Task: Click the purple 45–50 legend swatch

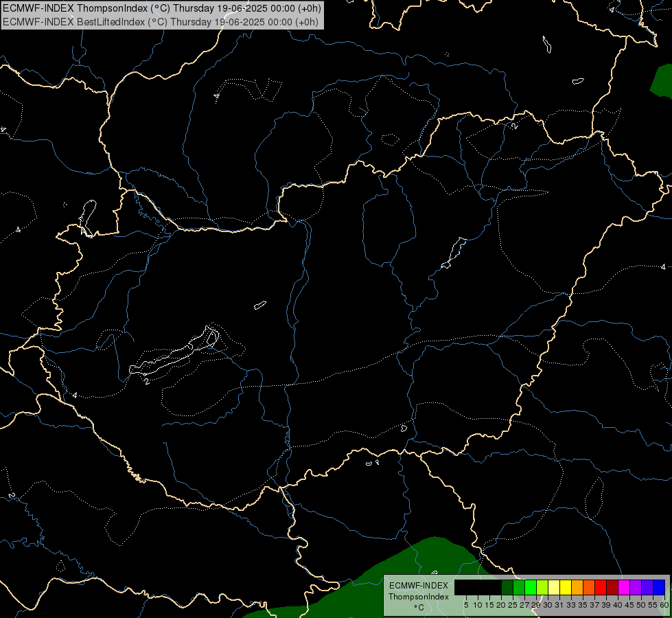Action: point(636,587)
